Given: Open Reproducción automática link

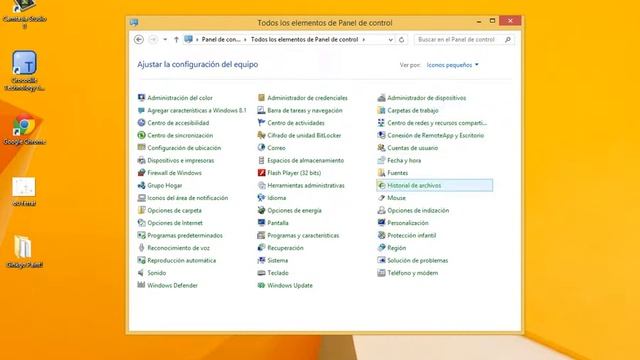Looking at the screenshot, I should tap(182, 260).
